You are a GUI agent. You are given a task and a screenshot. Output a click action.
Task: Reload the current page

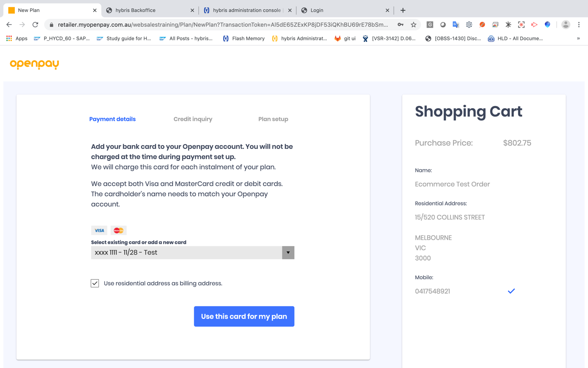pos(35,25)
